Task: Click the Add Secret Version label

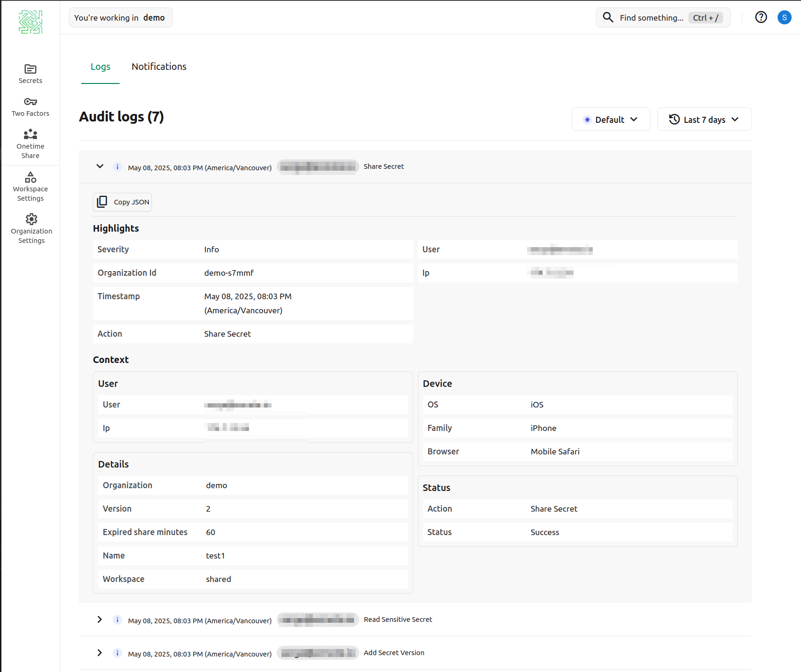Action: (394, 653)
